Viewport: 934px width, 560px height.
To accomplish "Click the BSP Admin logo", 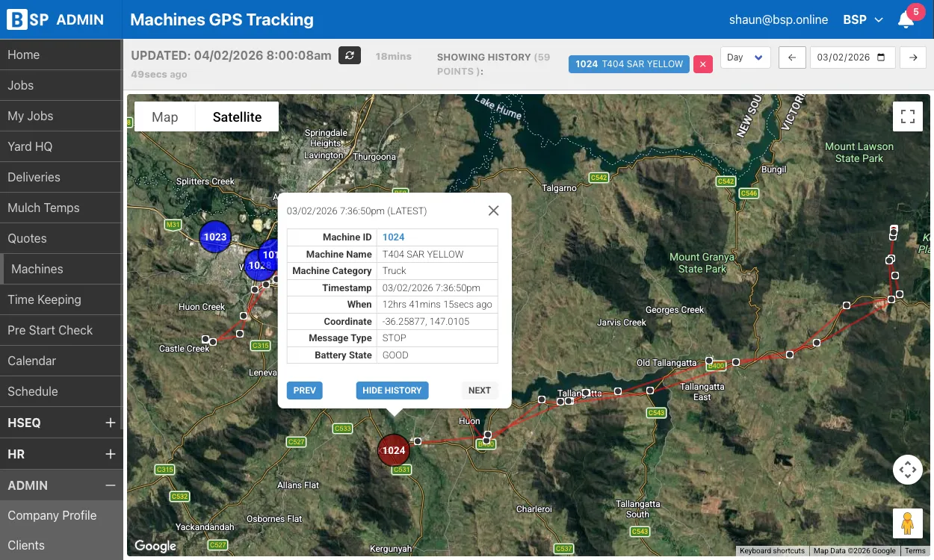I will [x=55, y=20].
